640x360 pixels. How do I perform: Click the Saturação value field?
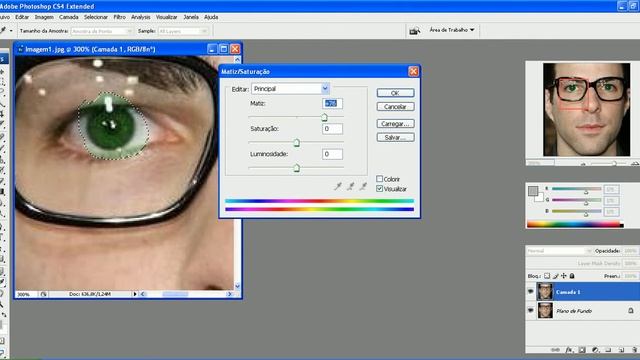(332, 129)
